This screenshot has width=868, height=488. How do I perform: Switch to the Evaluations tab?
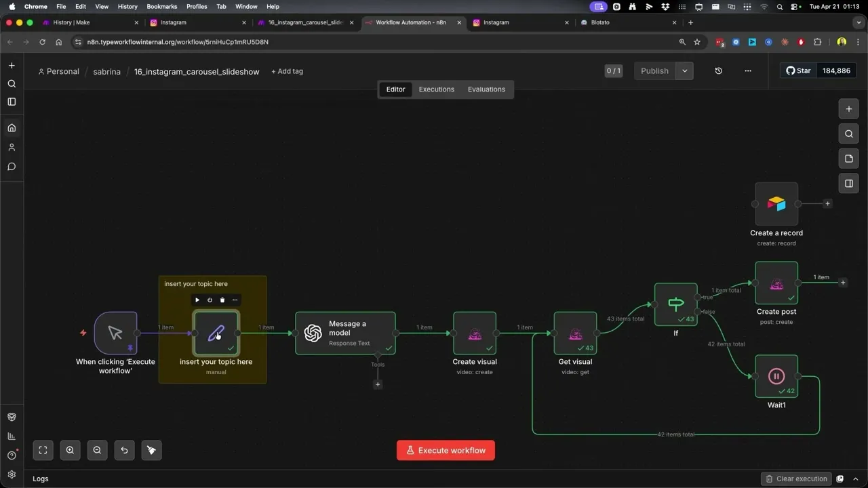pyautogui.click(x=486, y=89)
